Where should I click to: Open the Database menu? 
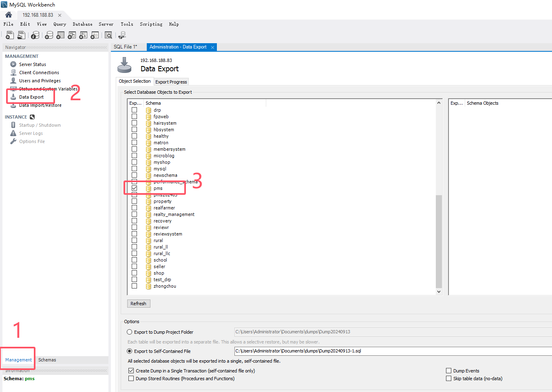coord(83,24)
